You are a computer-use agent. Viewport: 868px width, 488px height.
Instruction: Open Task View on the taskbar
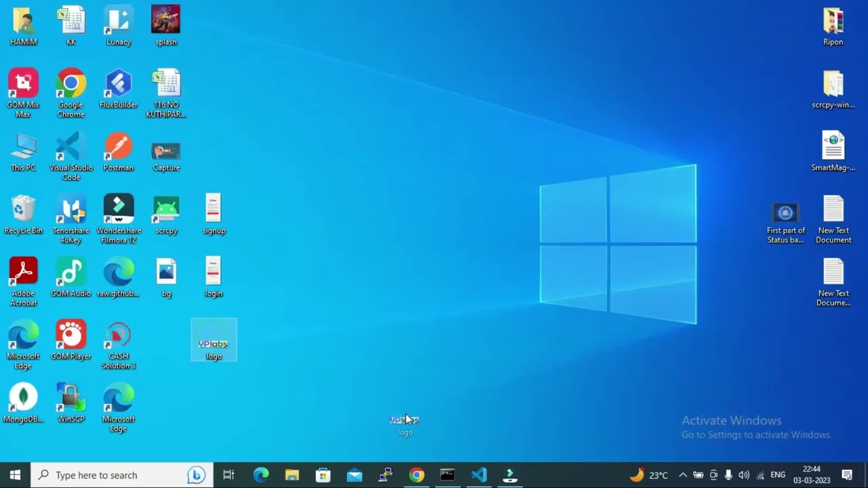[x=229, y=475]
